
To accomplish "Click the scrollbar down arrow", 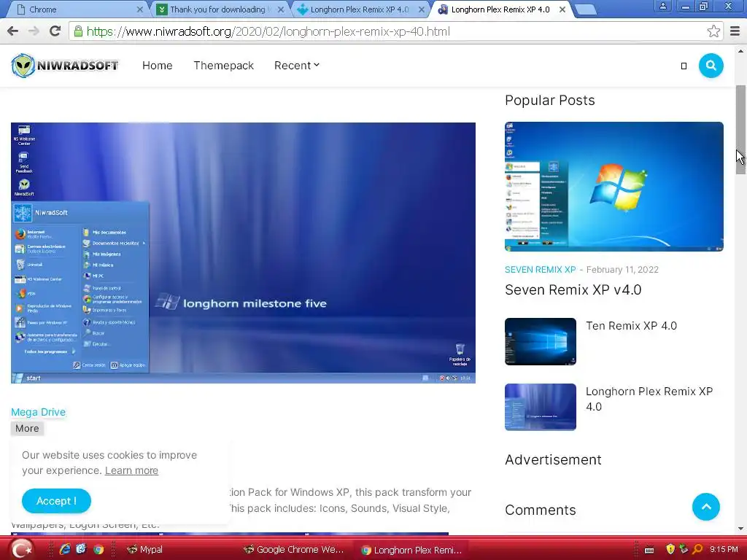I will click(x=740, y=528).
